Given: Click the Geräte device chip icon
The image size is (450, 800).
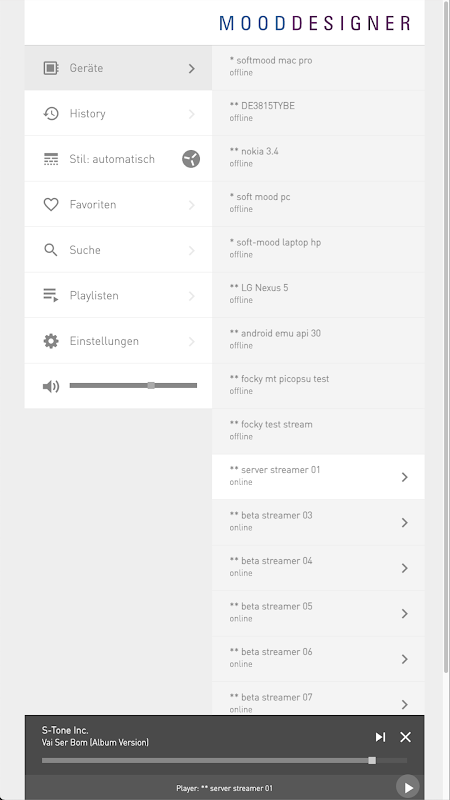Looking at the screenshot, I should [51, 68].
